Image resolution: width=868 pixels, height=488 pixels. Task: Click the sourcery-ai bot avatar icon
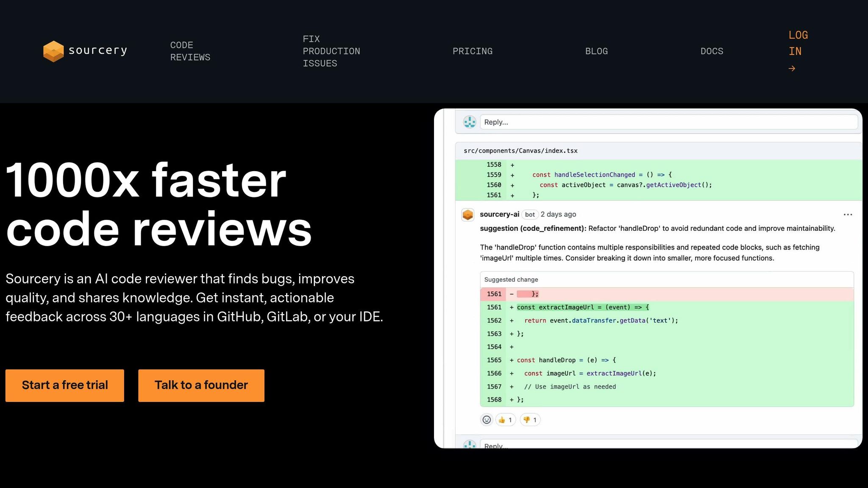pos(468,215)
